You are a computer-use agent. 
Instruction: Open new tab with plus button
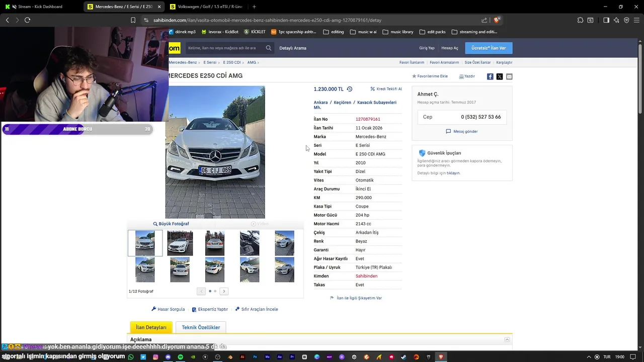click(x=254, y=7)
